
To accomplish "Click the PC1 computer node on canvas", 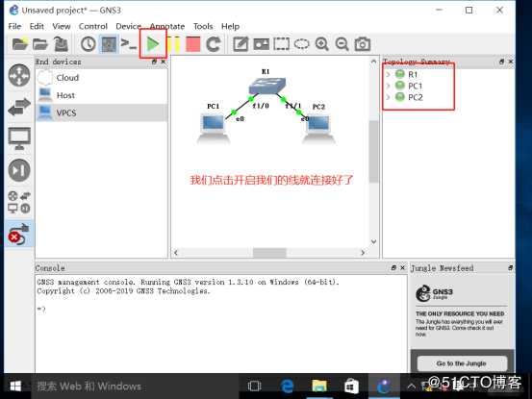I will 214,128.
